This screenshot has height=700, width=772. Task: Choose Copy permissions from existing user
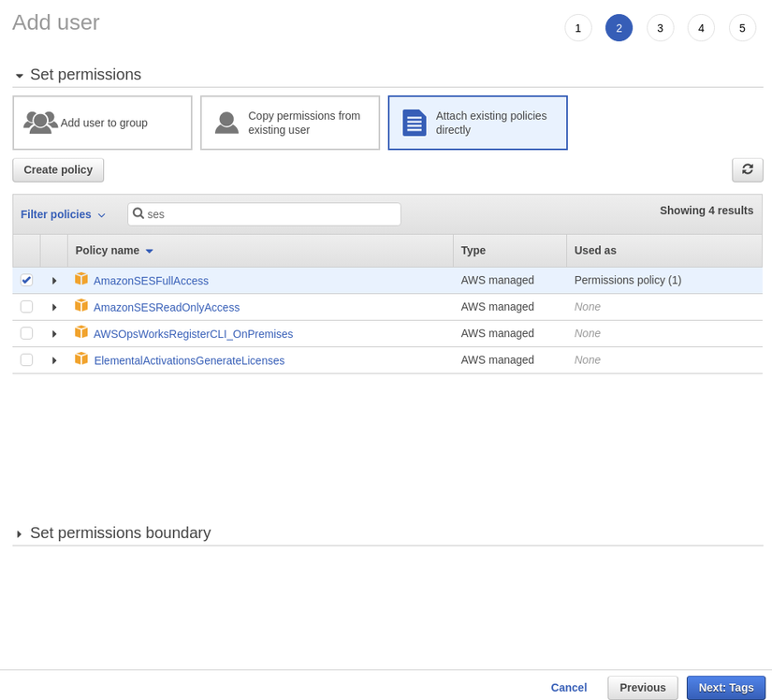(x=290, y=123)
